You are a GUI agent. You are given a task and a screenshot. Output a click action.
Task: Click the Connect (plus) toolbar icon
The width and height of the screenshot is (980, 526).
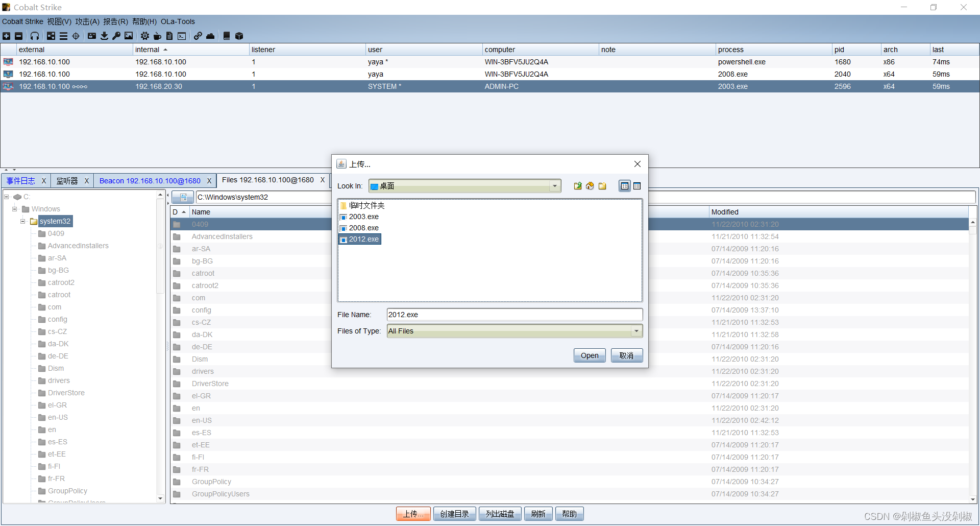[6, 36]
